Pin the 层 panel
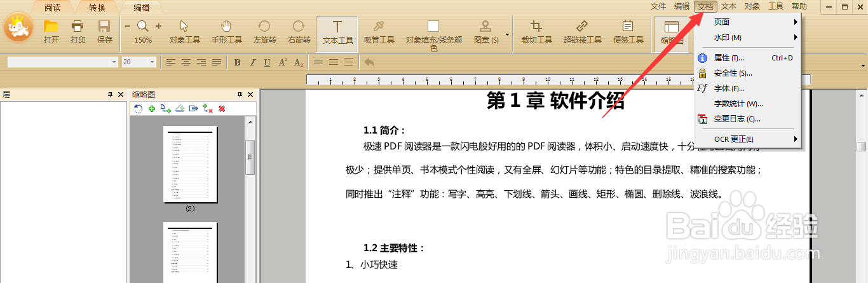 point(111,94)
